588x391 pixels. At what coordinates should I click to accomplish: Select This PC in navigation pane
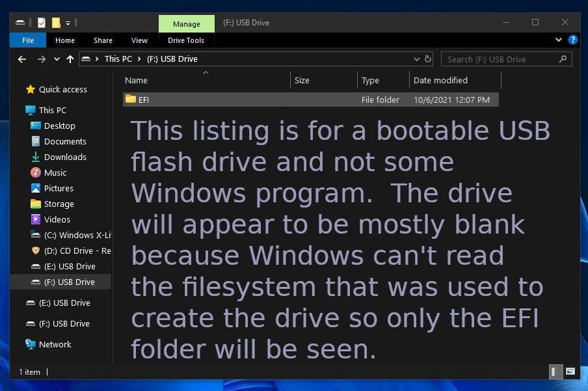[53, 110]
